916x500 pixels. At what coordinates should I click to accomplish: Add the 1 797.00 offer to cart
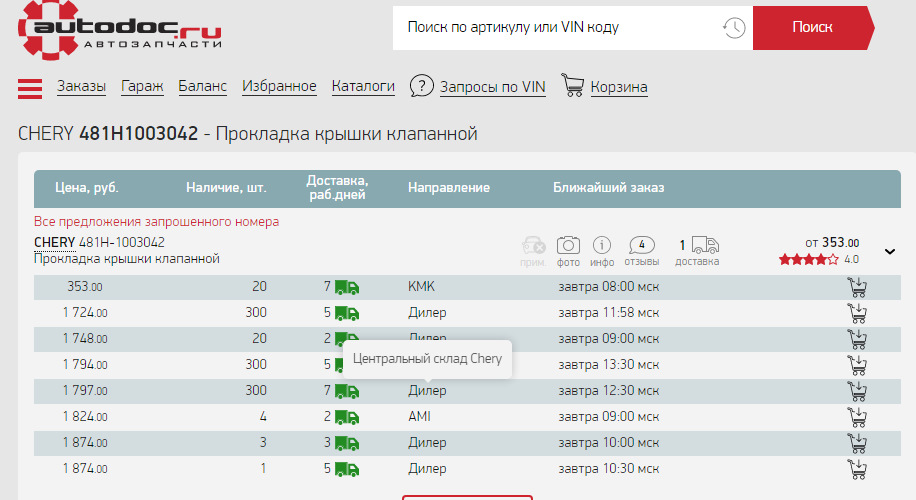pos(857,391)
